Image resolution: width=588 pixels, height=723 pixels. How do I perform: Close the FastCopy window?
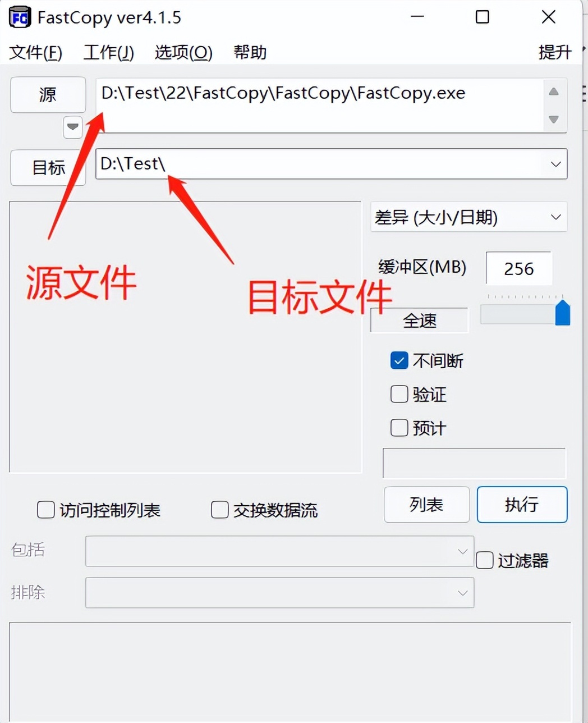[x=549, y=17]
